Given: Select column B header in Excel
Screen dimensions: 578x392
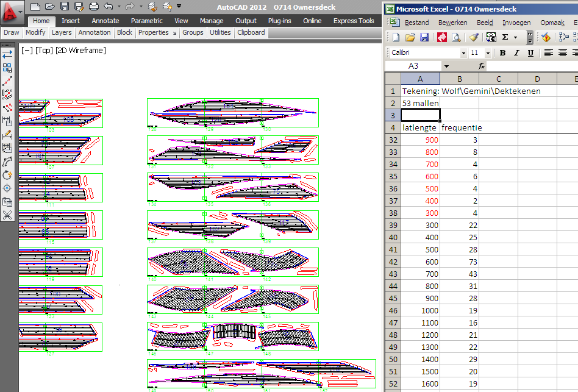Looking at the screenshot, I should [x=459, y=79].
